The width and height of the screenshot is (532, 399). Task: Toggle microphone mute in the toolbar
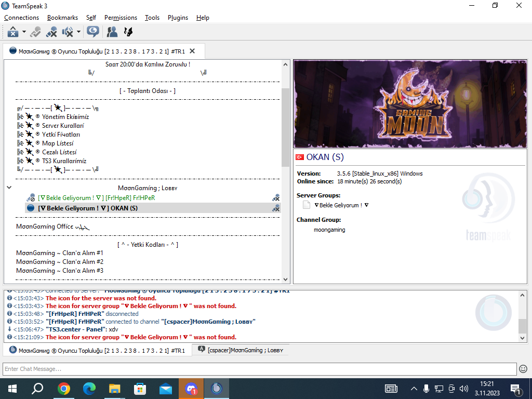[x=51, y=32]
